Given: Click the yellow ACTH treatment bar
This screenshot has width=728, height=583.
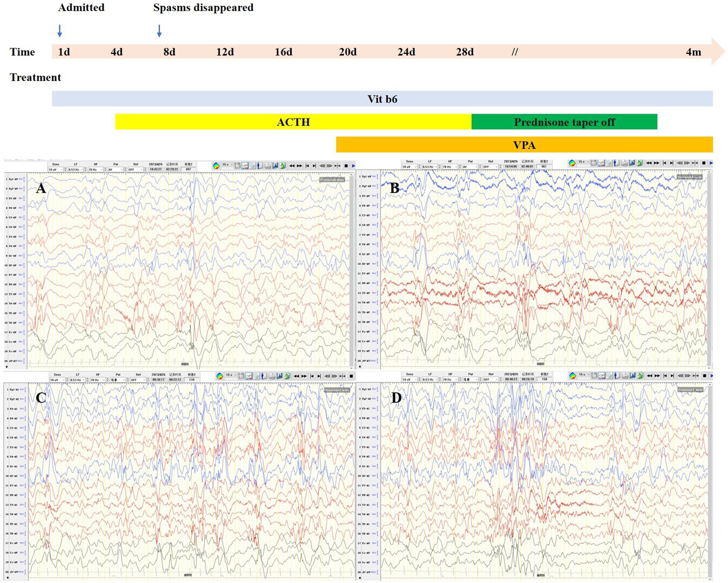Looking at the screenshot, I should pyautogui.click(x=293, y=122).
